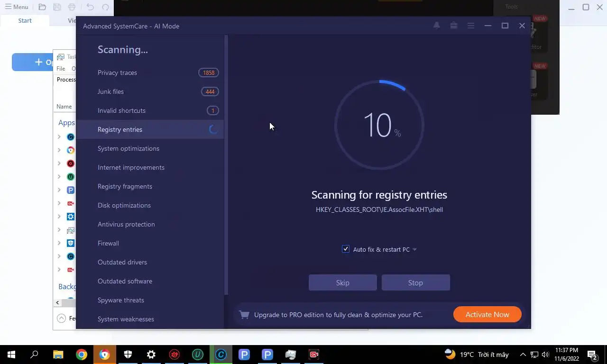The width and height of the screenshot is (607, 364).
Task: Click the 10% circular scan progress indicator
Action: coord(379,126)
